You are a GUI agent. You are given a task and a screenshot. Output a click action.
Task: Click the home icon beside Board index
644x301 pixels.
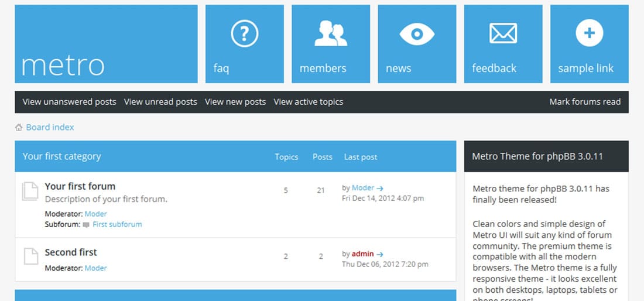pyautogui.click(x=19, y=127)
